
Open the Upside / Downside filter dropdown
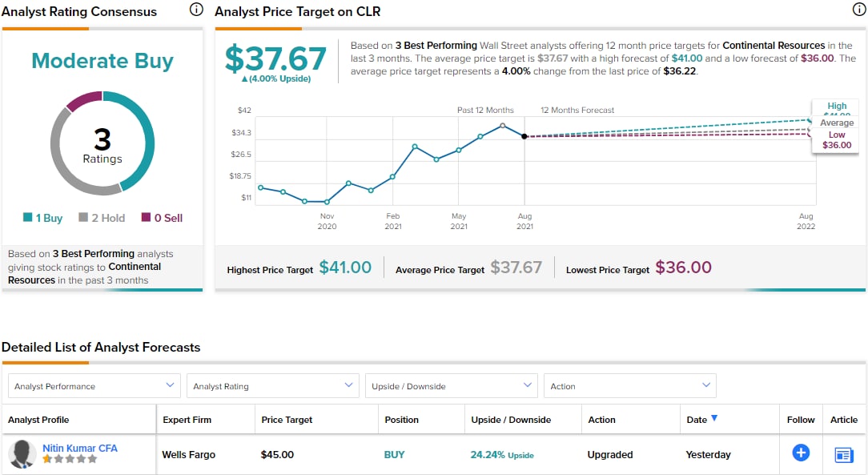[x=451, y=386]
